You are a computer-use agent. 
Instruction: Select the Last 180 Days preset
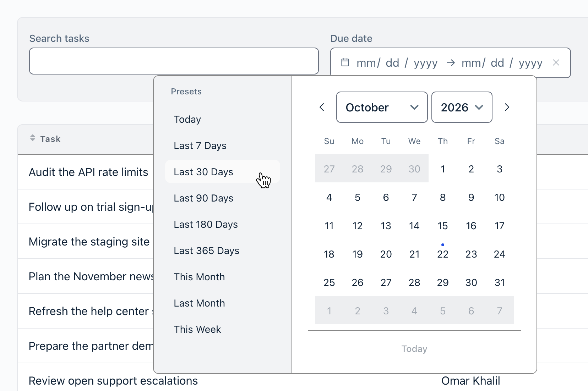coord(223,224)
